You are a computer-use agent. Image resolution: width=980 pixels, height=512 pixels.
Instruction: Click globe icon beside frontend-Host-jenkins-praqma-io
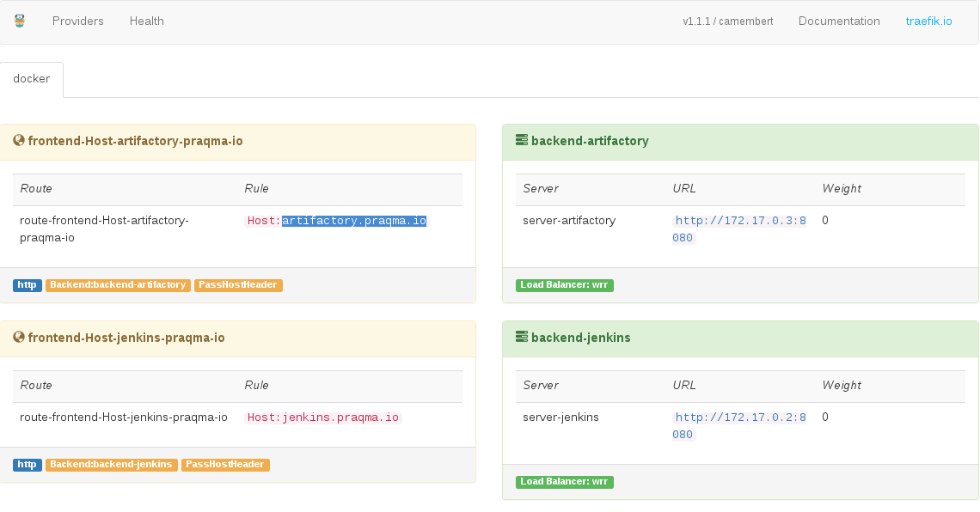[x=19, y=338]
